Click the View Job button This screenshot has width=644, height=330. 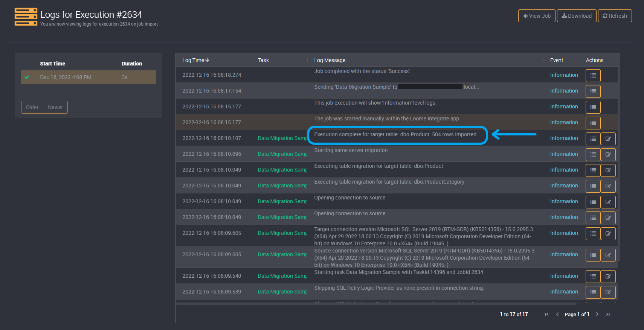(537, 16)
